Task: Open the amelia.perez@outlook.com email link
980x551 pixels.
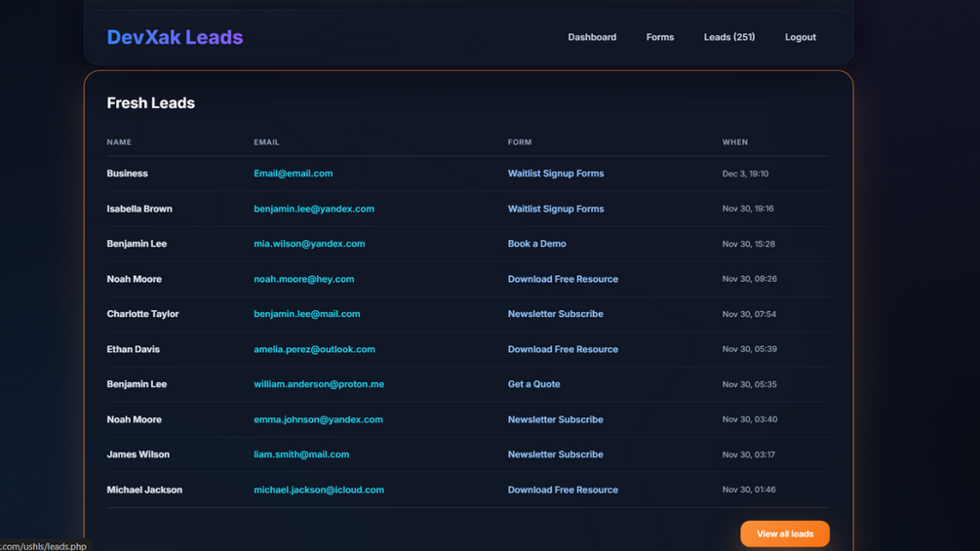Action: coord(314,349)
